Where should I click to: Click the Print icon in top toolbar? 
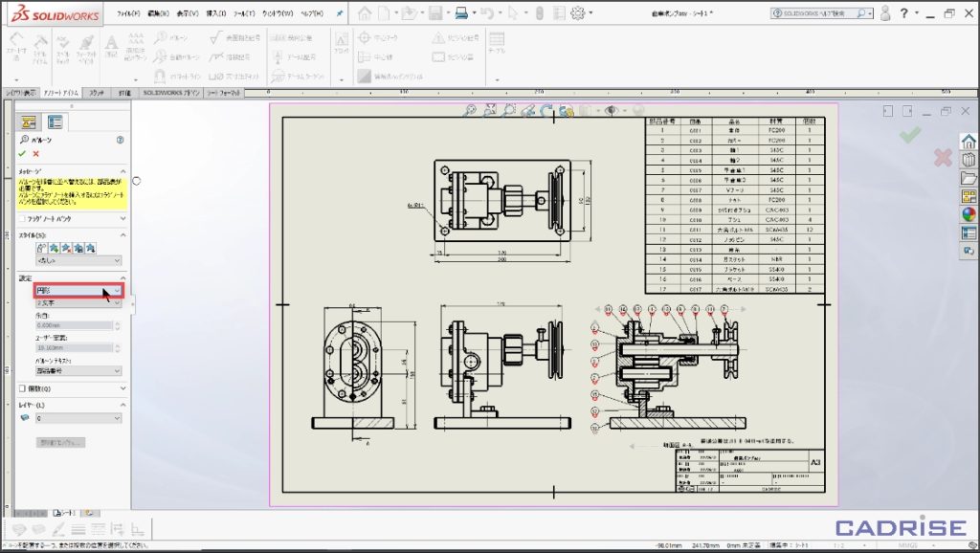pos(461,13)
